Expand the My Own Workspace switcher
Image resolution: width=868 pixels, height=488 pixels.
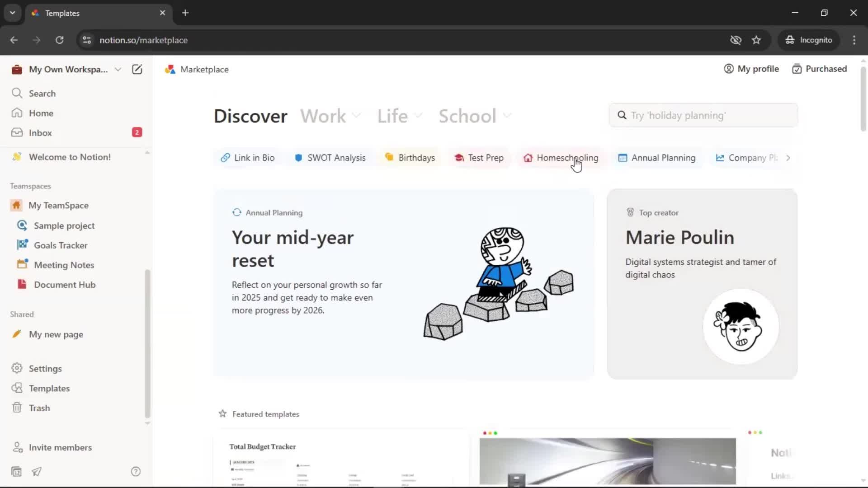click(x=67, y=69)
